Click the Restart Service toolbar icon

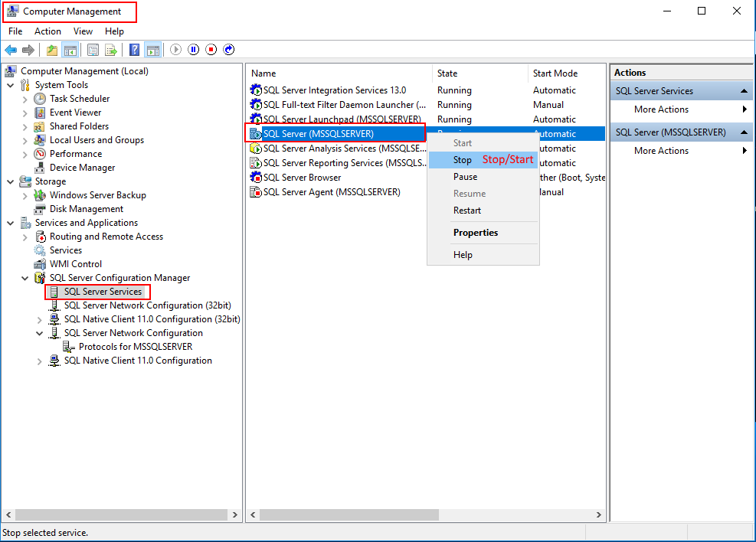tap(229, 50)
